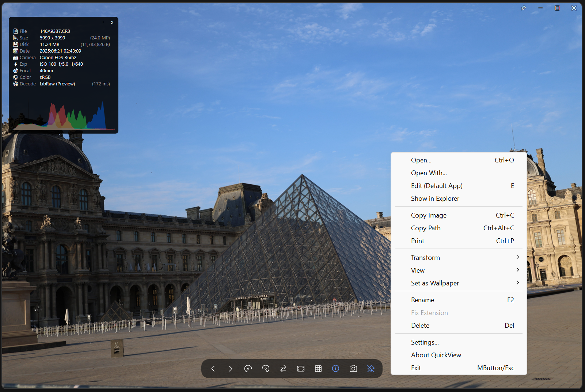Flip the image horizontally
Screen dimensions: 585x392
pyautogui.click(x=283, y=369)
